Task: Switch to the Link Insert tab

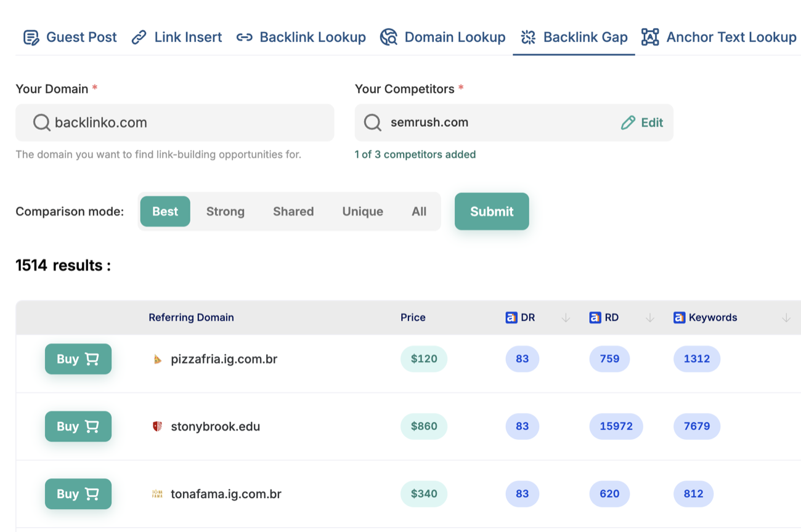Action: (177, 38)
